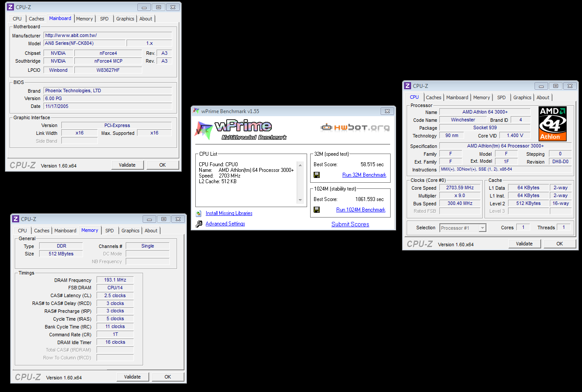Image resolution: width=582 pixels, height=392 pixels.
Task: Click the Install Missing Libraries icon in wPrime
Action: [199, 213]
